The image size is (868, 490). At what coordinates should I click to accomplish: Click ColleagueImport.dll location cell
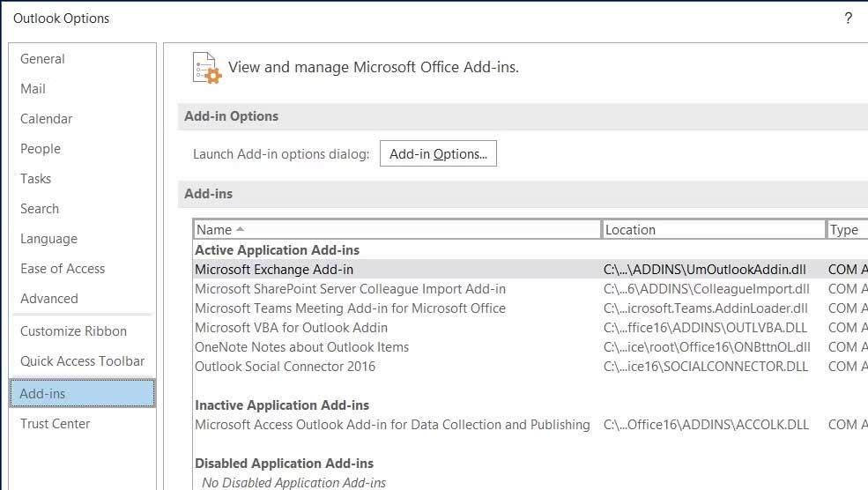(707, 288)
